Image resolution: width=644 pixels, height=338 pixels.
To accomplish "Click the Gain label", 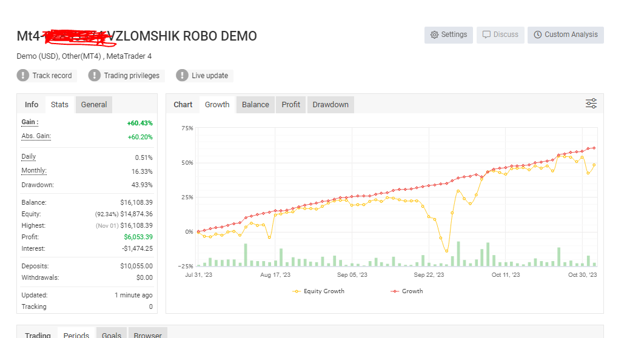I will (x=30, y=122).
